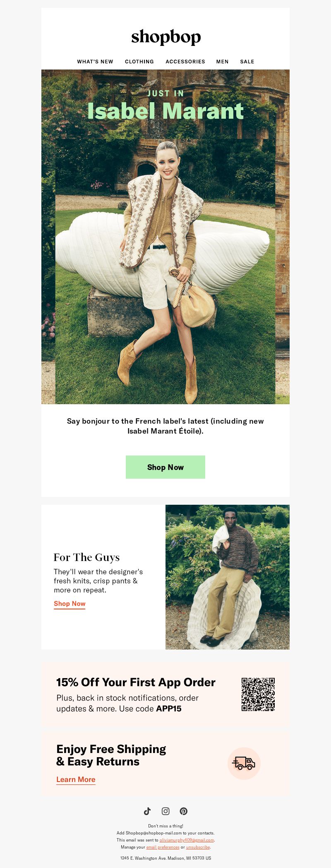The image size is (331, 868).
Task: Click the app QR code
Action: point(258,694)
